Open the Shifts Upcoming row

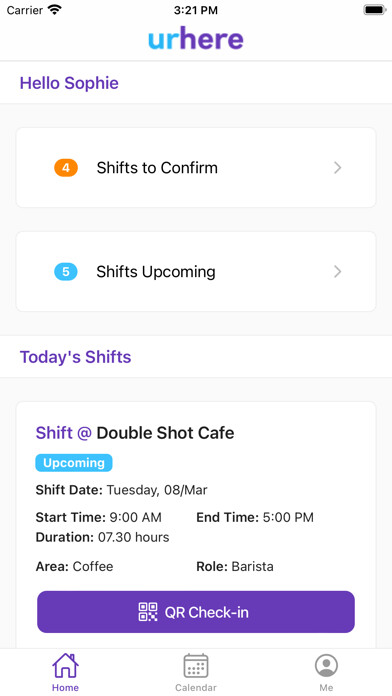tap(196, 272)
